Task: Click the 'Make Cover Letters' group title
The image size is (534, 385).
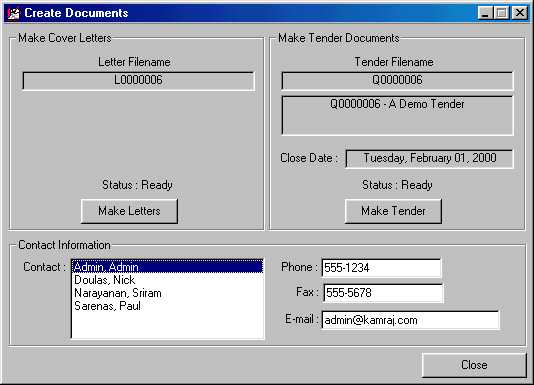Action: 65,38
